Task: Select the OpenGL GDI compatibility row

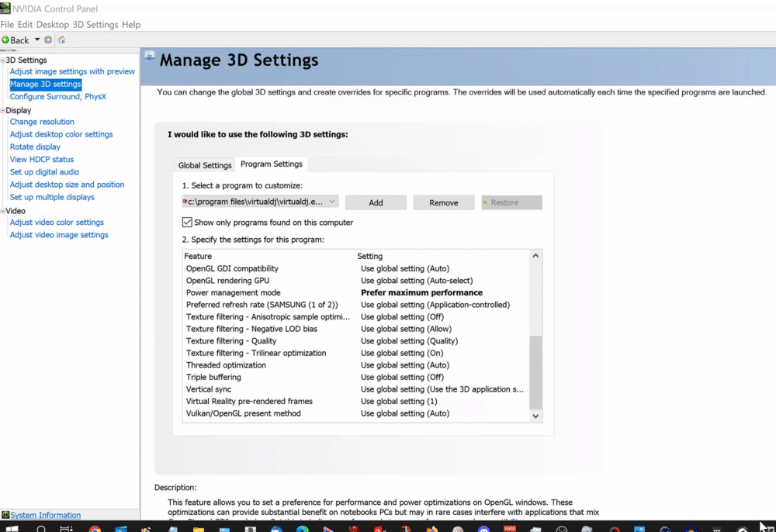Action: point(356,268)
